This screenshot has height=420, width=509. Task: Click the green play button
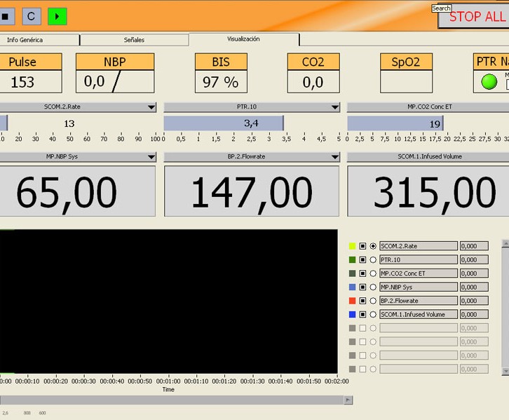coord(57,16)
